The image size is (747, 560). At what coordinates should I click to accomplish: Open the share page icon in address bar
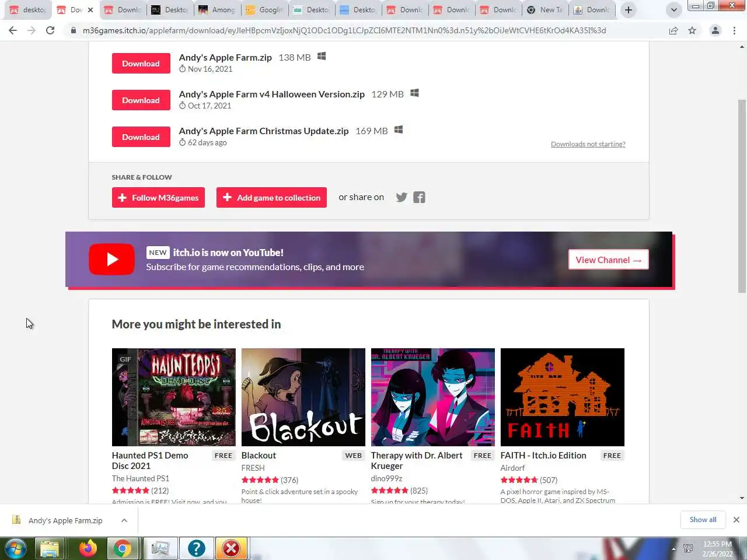click(x=673, y=30)
